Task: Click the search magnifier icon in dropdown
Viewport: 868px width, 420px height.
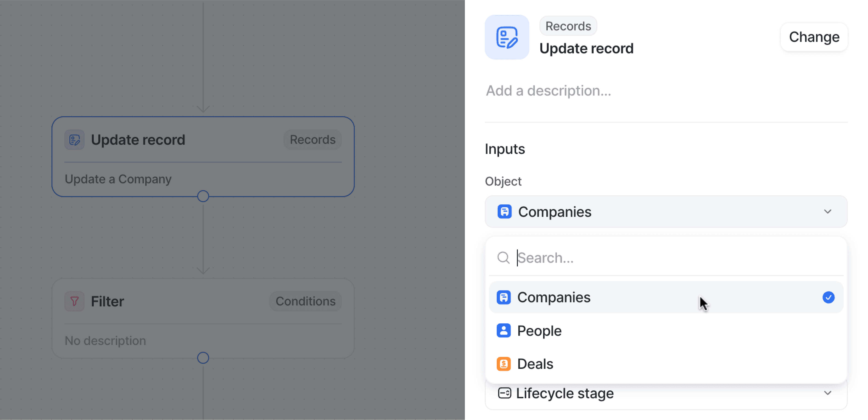Action: click(x=503, y=258)
